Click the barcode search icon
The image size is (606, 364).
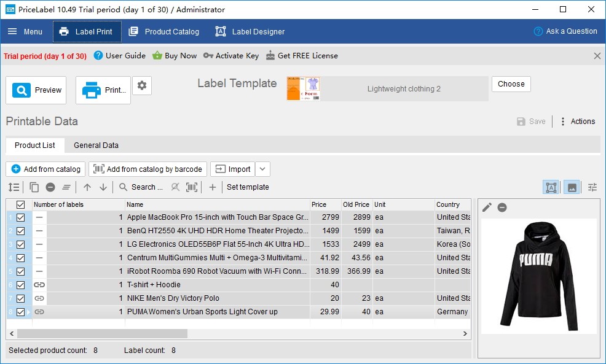(x=192, y=187)
